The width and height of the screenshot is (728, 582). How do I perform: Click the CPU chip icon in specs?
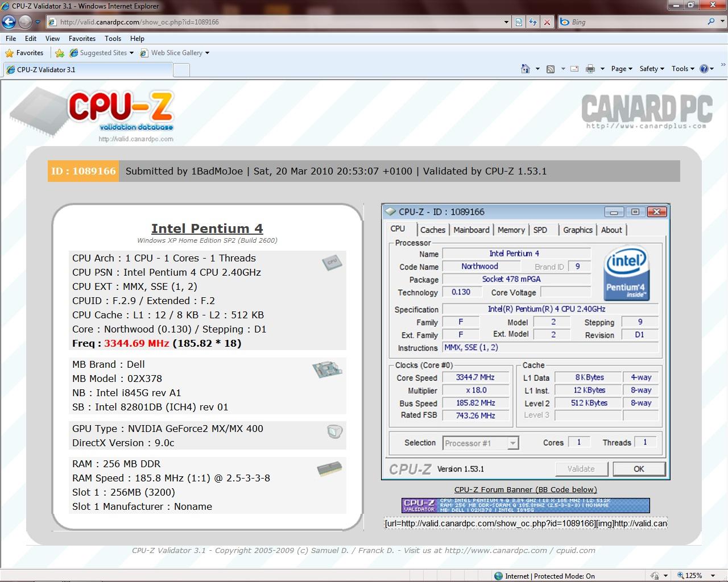pos(332,263)
